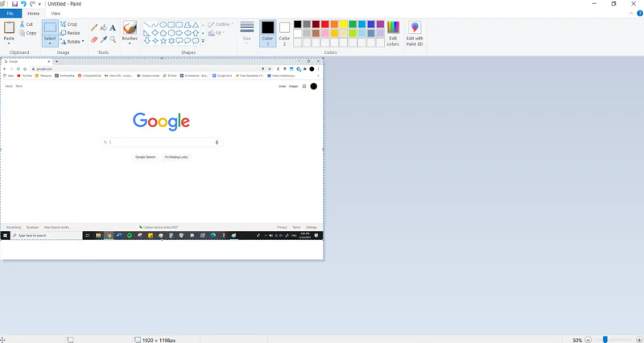Open the File menu
The height and width of the screenshot is (343, 644).
[10, 14]
